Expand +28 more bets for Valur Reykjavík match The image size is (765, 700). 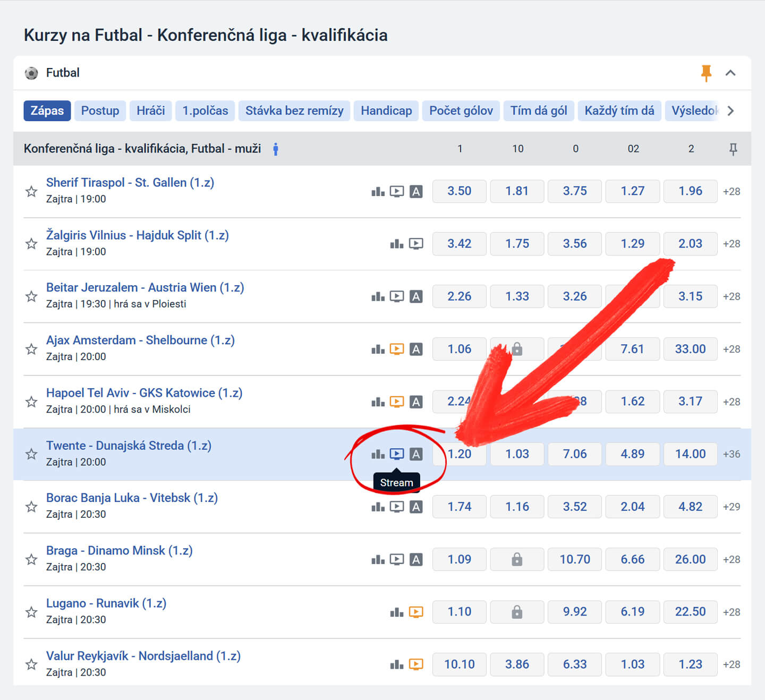732,664
